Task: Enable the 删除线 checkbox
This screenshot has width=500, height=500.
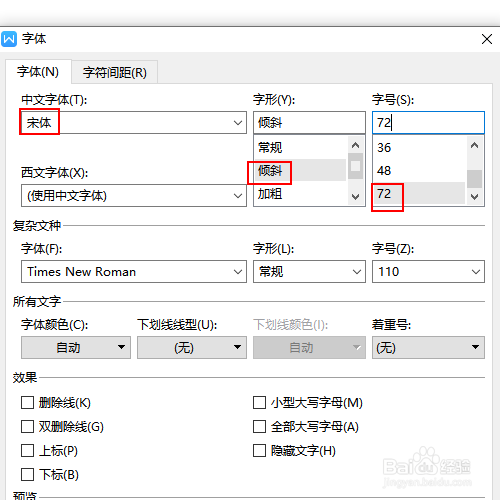Action: tap(27, 402)
